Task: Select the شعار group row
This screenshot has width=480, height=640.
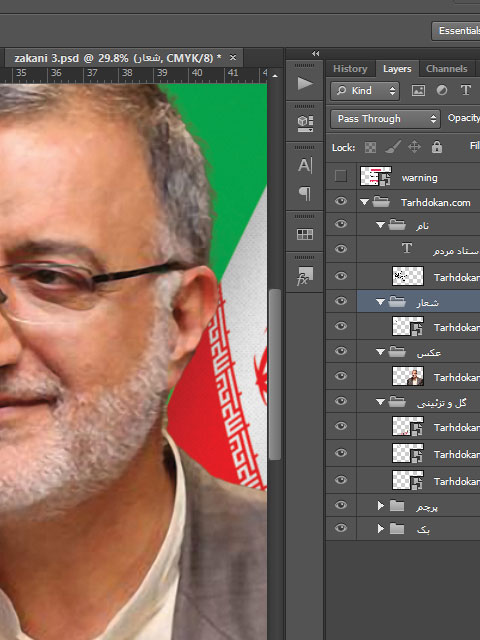Action: point(418,302)
